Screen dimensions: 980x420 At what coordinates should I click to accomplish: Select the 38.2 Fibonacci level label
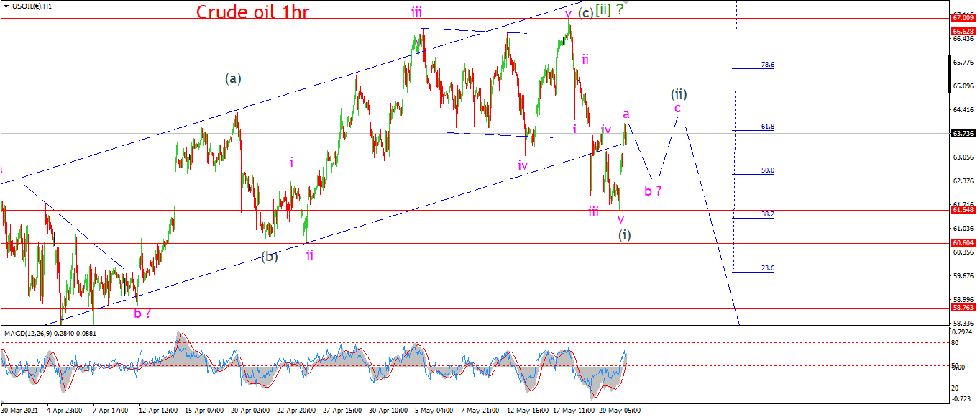[768, 214]
